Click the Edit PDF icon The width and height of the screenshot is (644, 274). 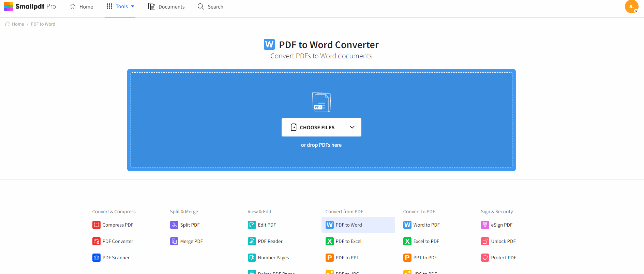point(252,225)
